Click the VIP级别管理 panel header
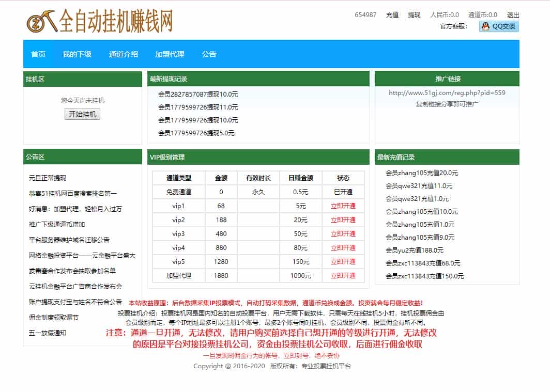Screen dimensions: 550x392 pos(258,158)
